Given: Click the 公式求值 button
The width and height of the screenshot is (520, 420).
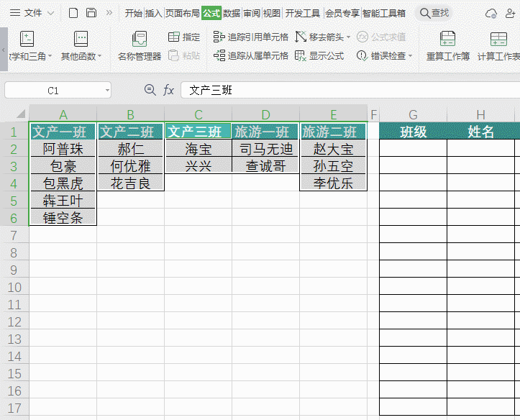Looking at the screenshot, I should 381,37.
